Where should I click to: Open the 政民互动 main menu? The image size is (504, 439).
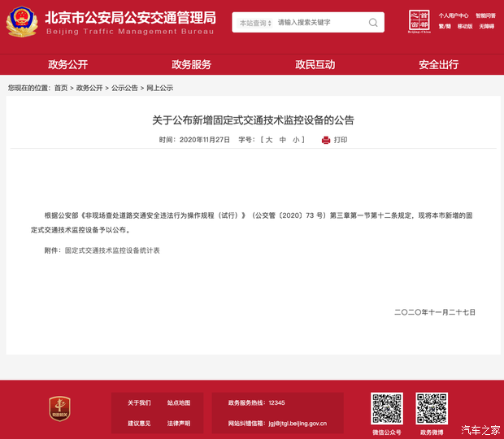pyautogui.click(x=315, y=64)
